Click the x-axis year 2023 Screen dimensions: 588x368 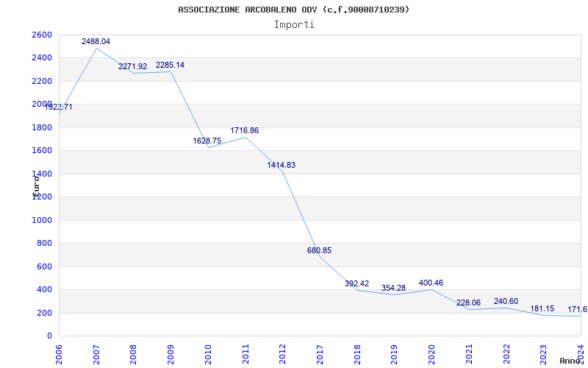543,355
